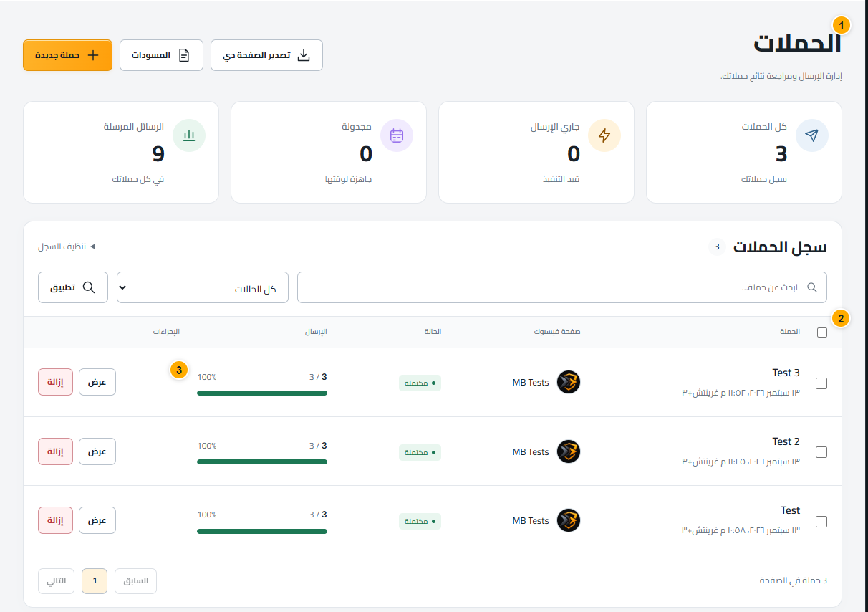Viewport: 868px width, 612px height.
Task: Click the campaign name Test 2
Action: click(786, 441)
